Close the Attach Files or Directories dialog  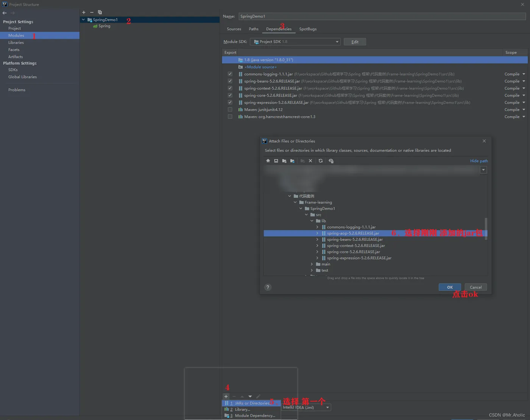[484, 141]
